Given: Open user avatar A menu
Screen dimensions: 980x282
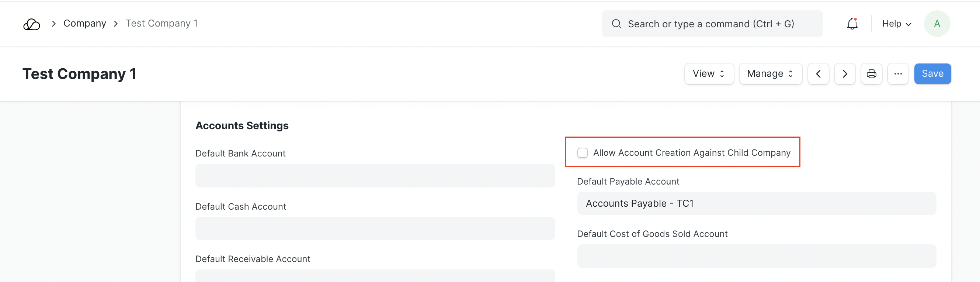Looking at the screenshot, I should tap(936, 24).
